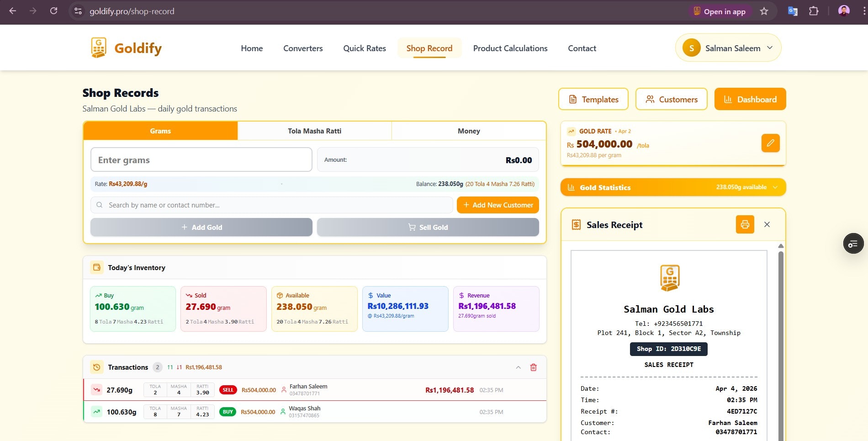868x441 pixels.
Task: Reload the page with the refresh icon
Action: [x=53, y=11]
